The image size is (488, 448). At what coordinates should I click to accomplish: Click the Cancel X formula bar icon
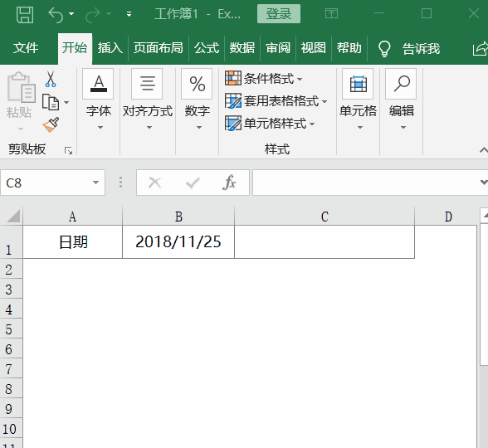154,183
